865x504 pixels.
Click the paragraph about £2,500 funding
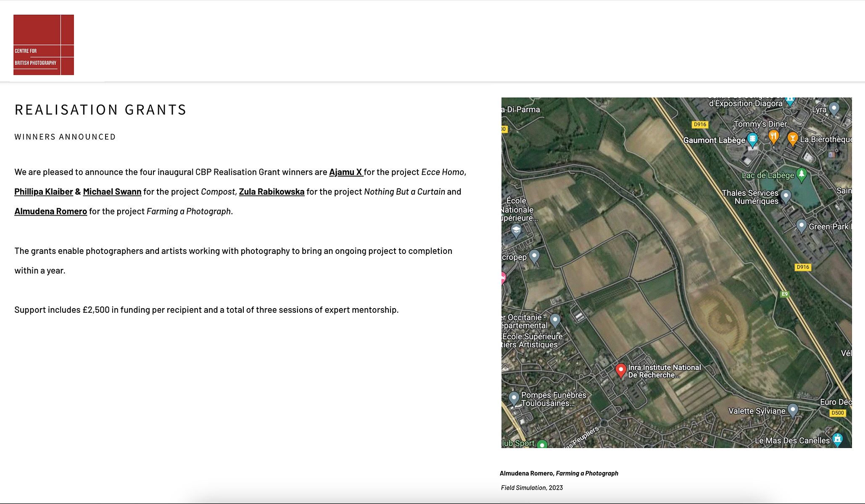[206, 310]
